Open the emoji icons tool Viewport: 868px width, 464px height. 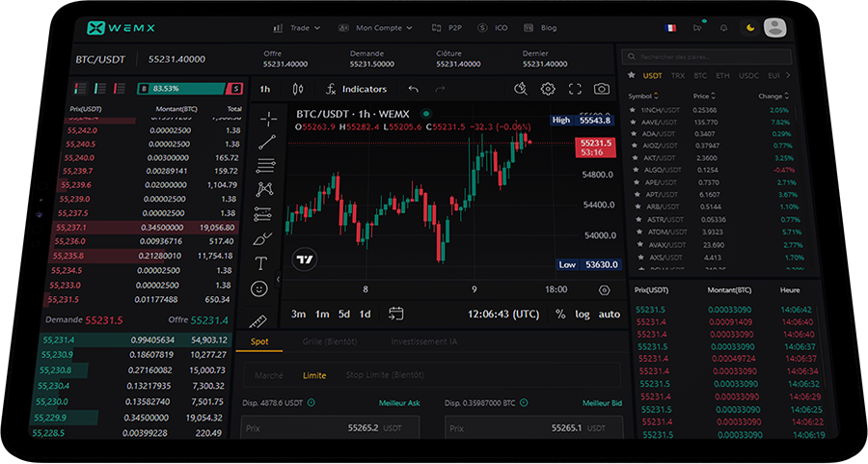pos(259,288)
